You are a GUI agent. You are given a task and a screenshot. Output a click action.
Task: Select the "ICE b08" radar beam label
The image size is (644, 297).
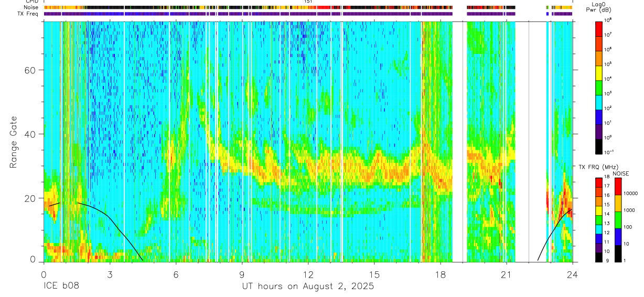point(60,287)
